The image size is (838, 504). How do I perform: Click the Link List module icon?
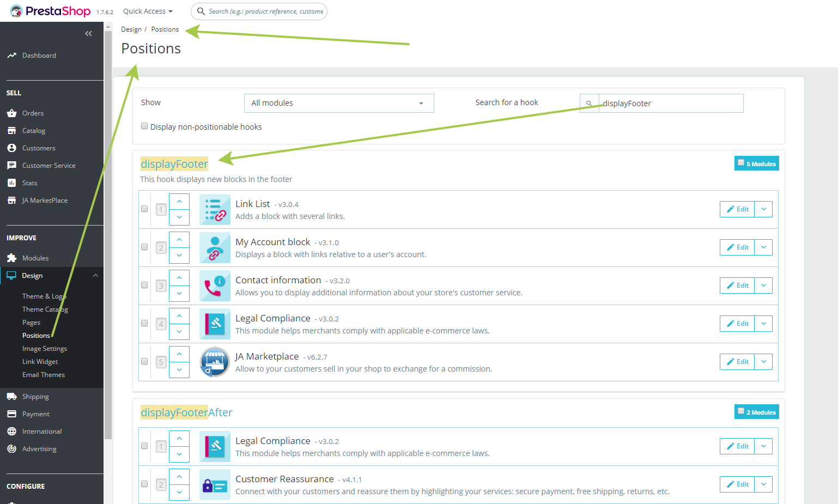pos(215,210)
